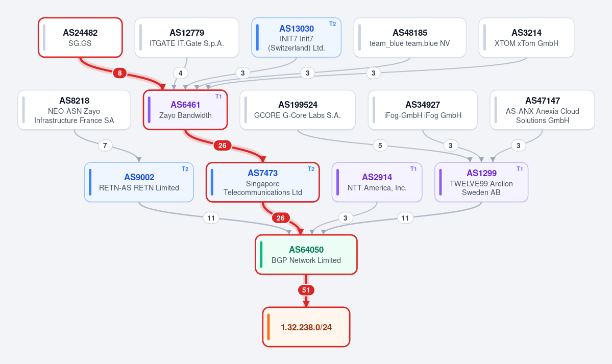This screenshot has height=364, width=612.
Task: Click the AS64050 BGP Network Limited node
Action: (x=306, y=255)
